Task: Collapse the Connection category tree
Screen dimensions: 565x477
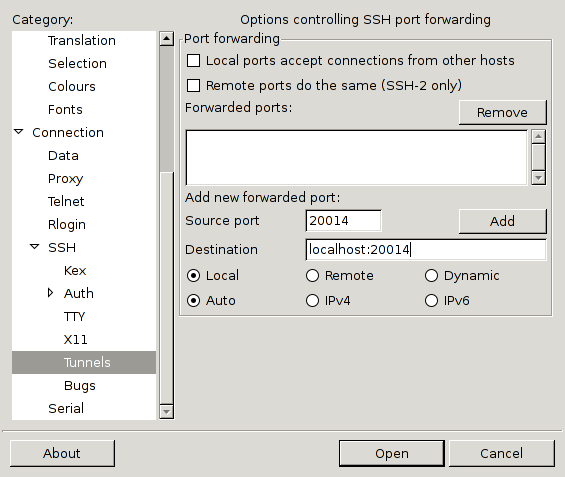Action: [19, 132]
